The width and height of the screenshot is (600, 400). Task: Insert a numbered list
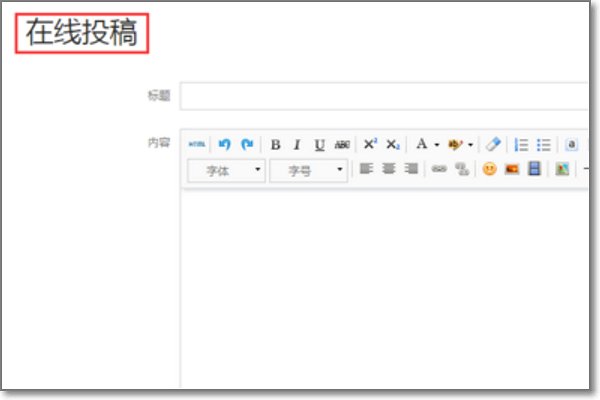click(x=521, y=145)
